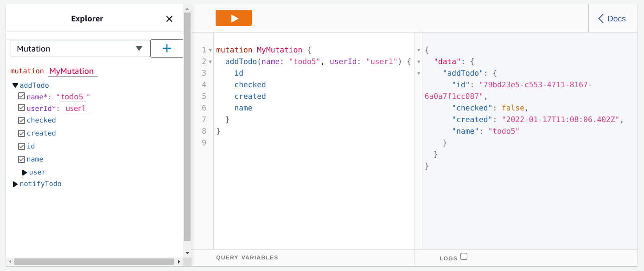This screenshot has height=271, width=644.
Task: Open the Query Variables pane
Action: point(247,258)
